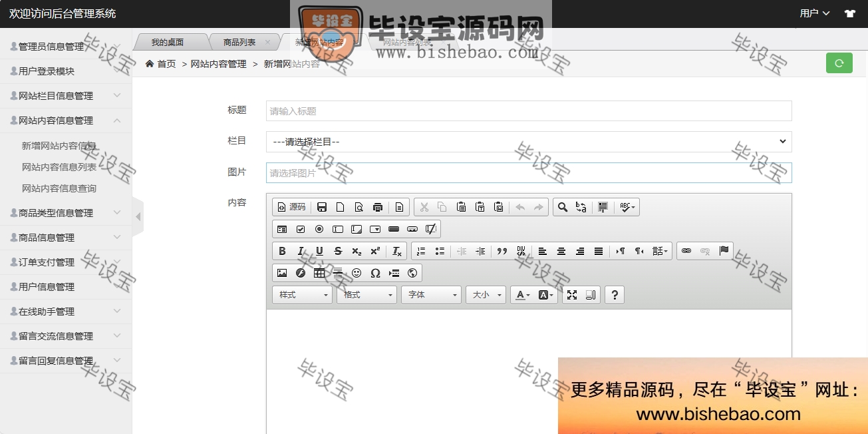868x434 pixels.
Task: Insert a text field form element
Action: 338,229
